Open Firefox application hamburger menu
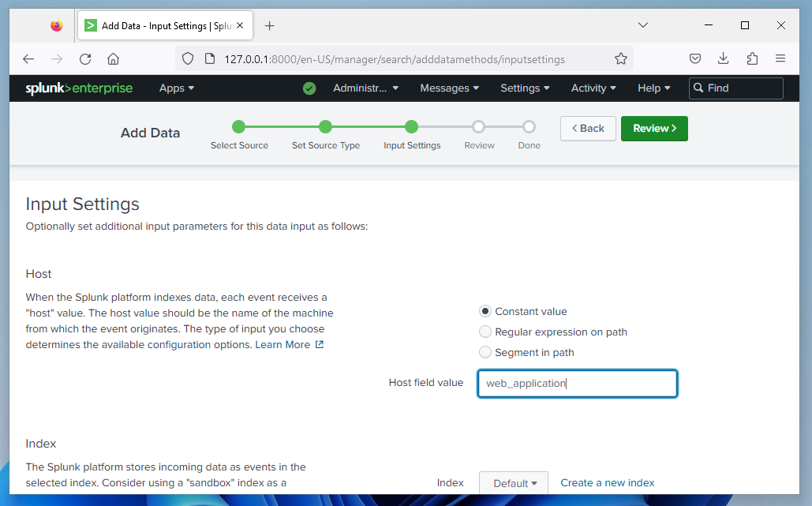This screenshot has height=506, width=812. (x=780, y=58)
